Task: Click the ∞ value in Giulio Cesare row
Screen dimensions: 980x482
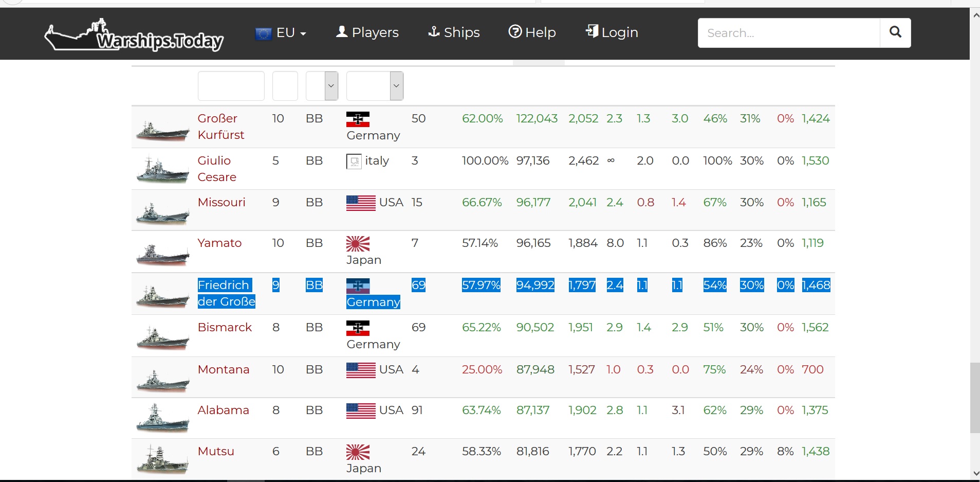Action: coord(611,160)
